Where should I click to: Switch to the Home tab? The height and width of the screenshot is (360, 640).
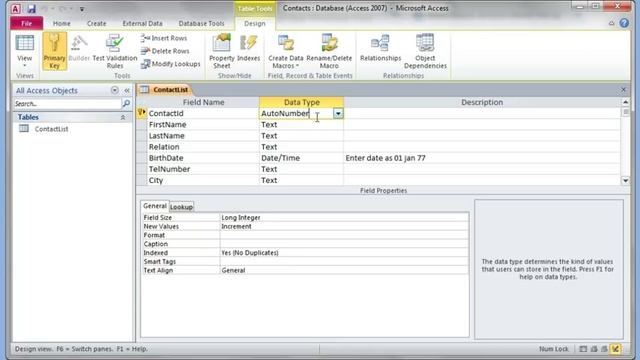62,23
